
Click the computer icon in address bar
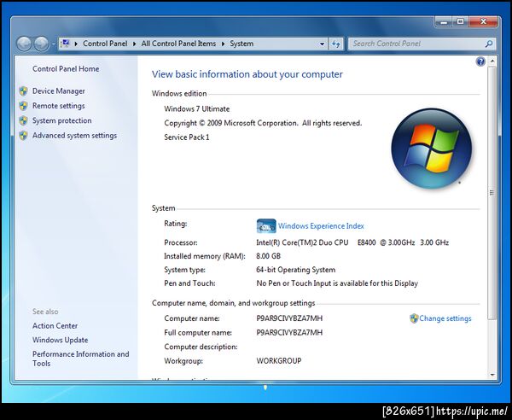pyautogui.click(x=66, y=44)
